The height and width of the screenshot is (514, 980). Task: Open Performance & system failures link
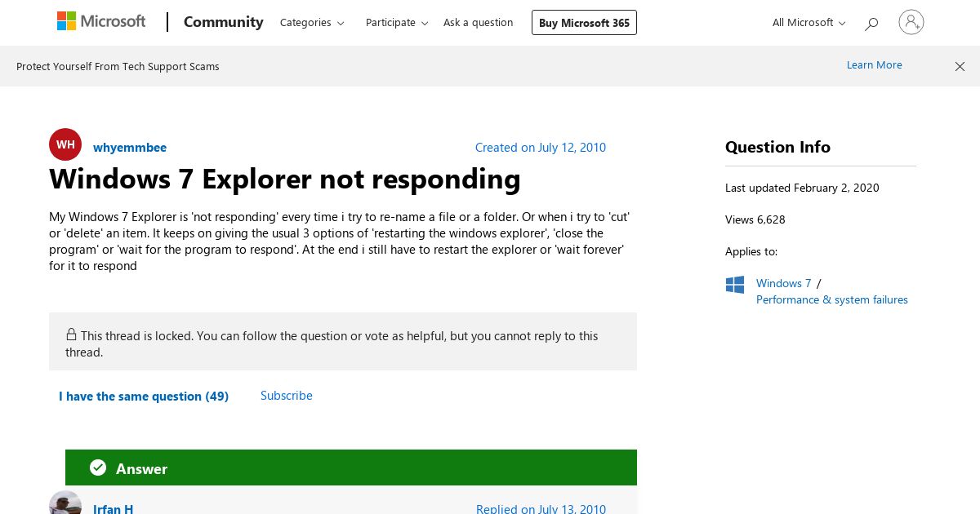click(x=832, y=300)
